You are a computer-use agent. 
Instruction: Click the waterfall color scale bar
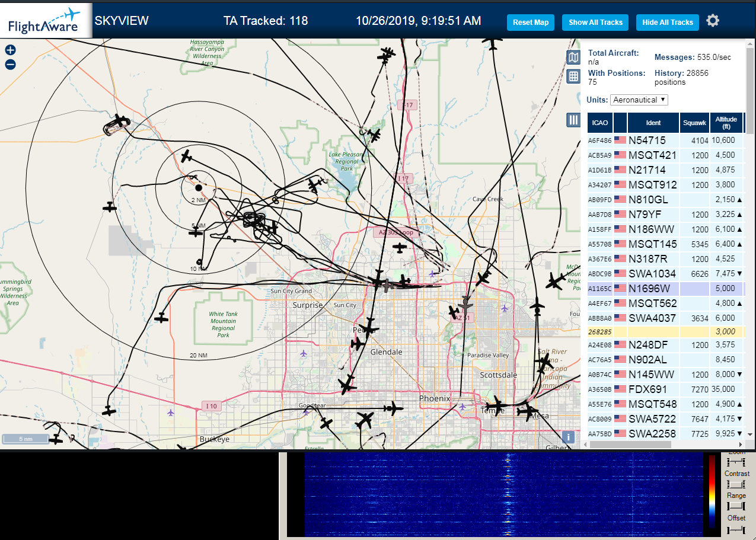(712, 491)
